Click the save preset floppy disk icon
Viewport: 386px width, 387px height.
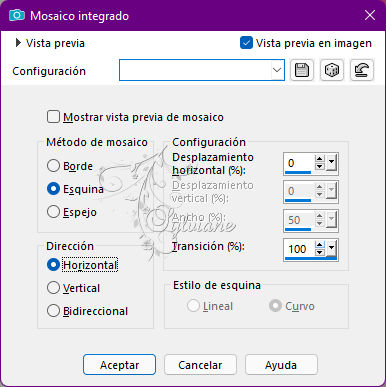click(302, 70)
